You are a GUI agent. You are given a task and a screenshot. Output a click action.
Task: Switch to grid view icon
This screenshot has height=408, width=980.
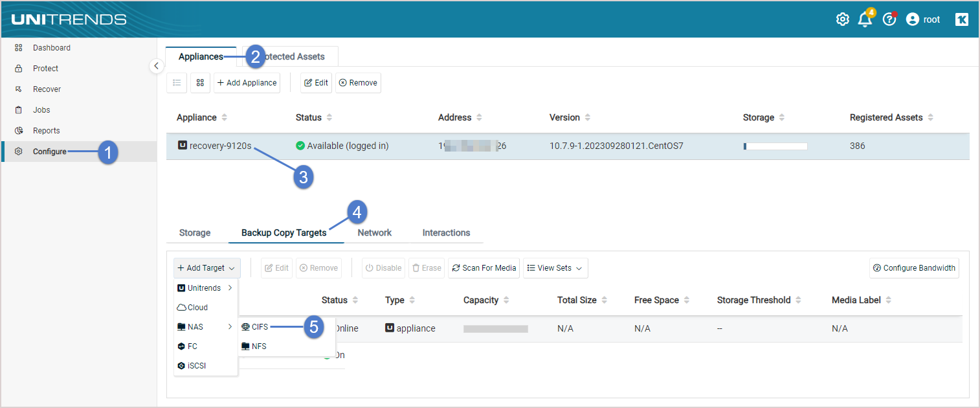pos(200,83)
